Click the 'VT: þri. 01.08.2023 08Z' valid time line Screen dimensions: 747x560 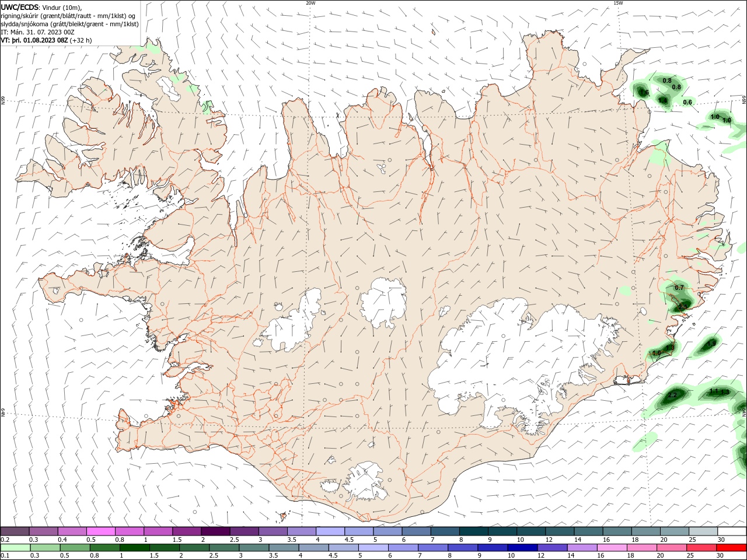point(34,40)
